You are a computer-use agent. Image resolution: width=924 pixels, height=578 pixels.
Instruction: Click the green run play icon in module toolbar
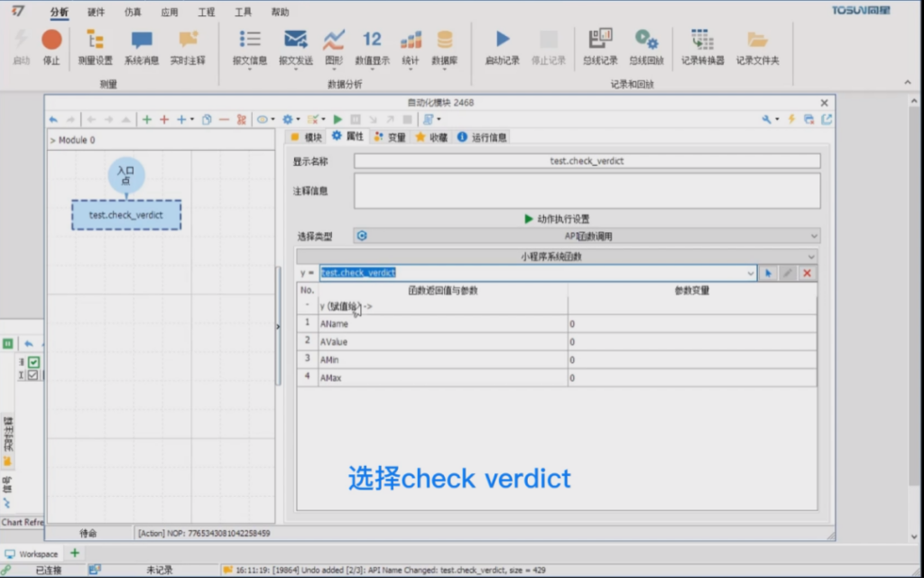(337, 120)
